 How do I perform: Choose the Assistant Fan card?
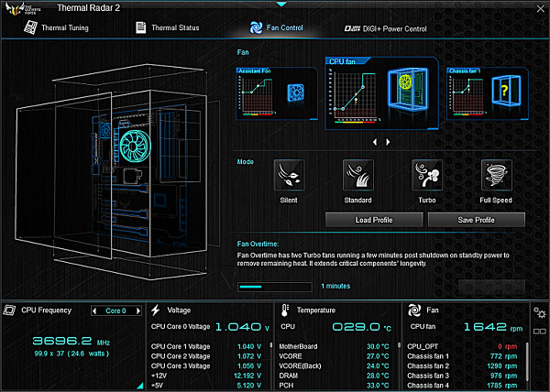pos(277,93)
